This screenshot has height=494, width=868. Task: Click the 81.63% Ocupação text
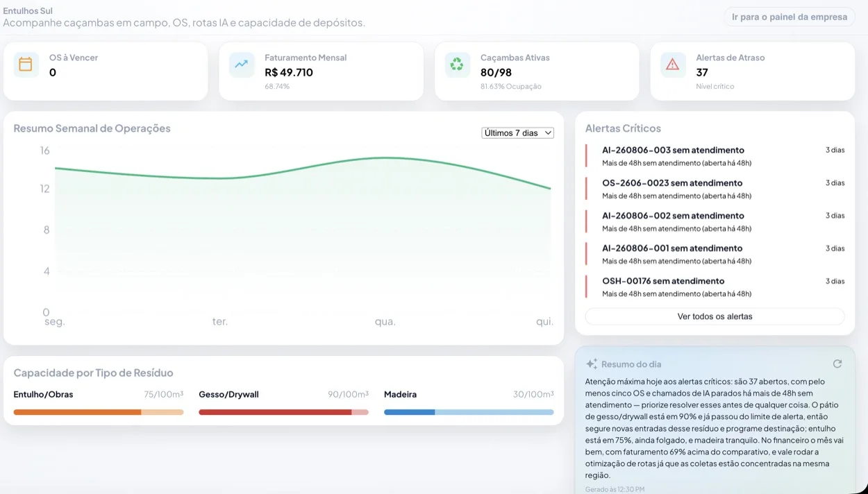(511, 87)
